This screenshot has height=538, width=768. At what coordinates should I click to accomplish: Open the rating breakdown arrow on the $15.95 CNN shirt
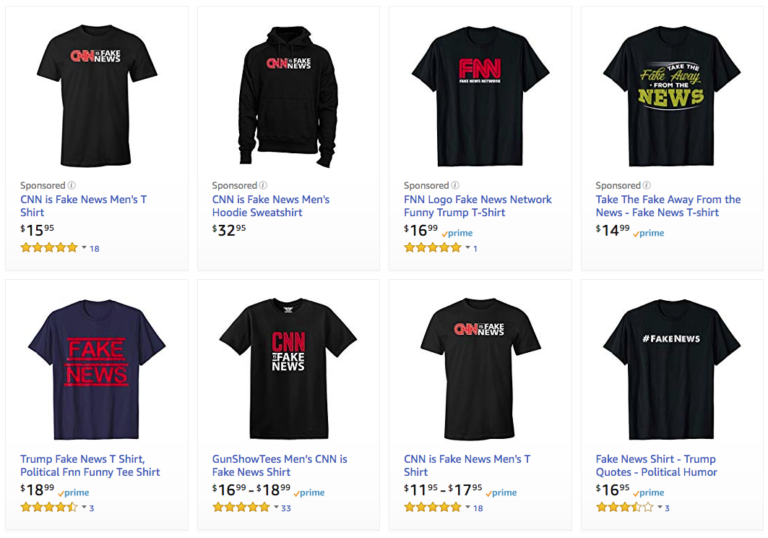(84, 248)
